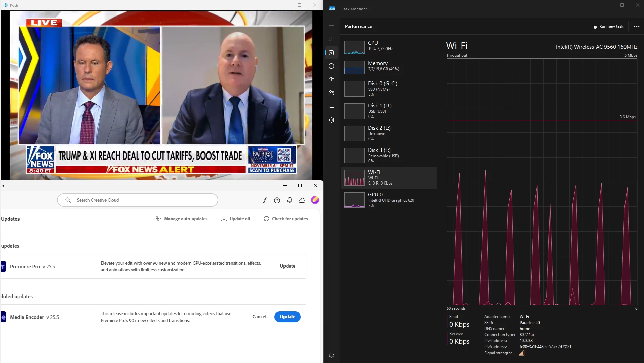Select Memory performance entry
Screen dimensions: 644x363
(x=389, y=67)
